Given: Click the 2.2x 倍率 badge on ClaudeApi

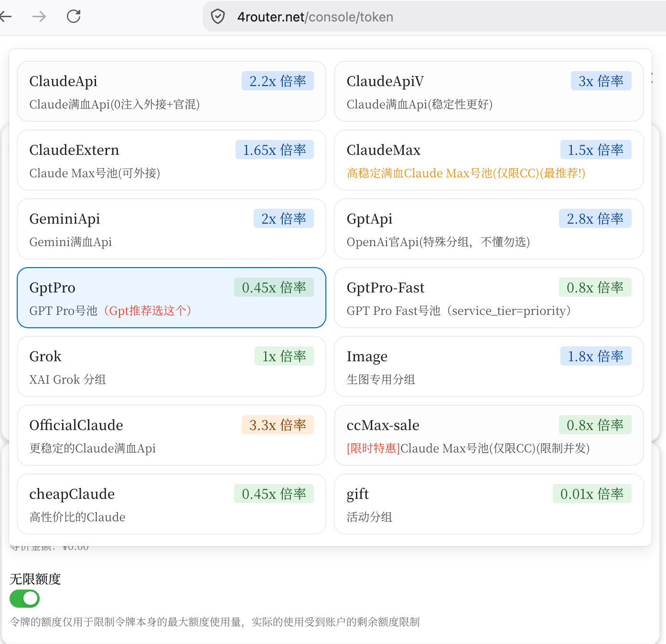Looking at the screenshot, I should coord(278,81).
